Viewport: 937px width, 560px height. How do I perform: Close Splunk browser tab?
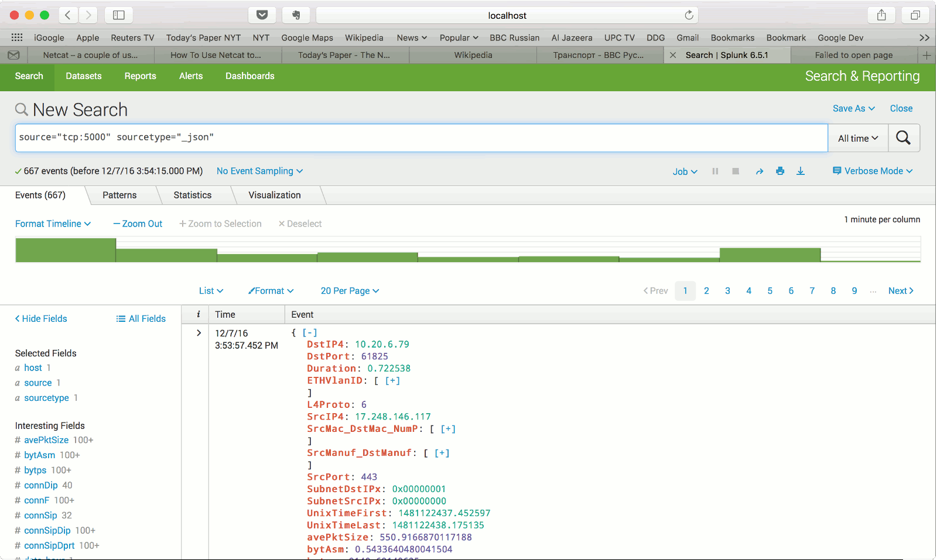pyautogui.click(x=673, y=55)
